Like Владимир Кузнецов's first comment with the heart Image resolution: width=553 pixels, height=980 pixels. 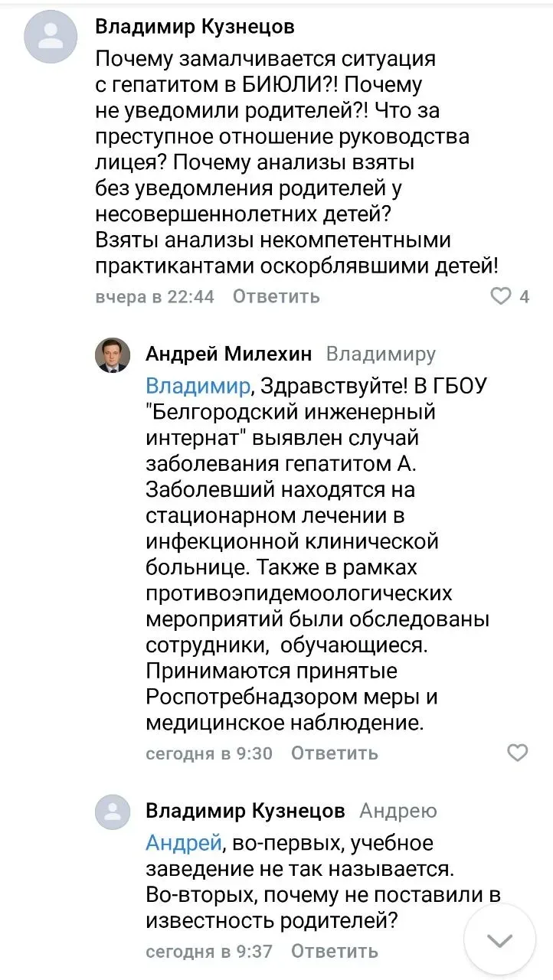tap(500, 296)
